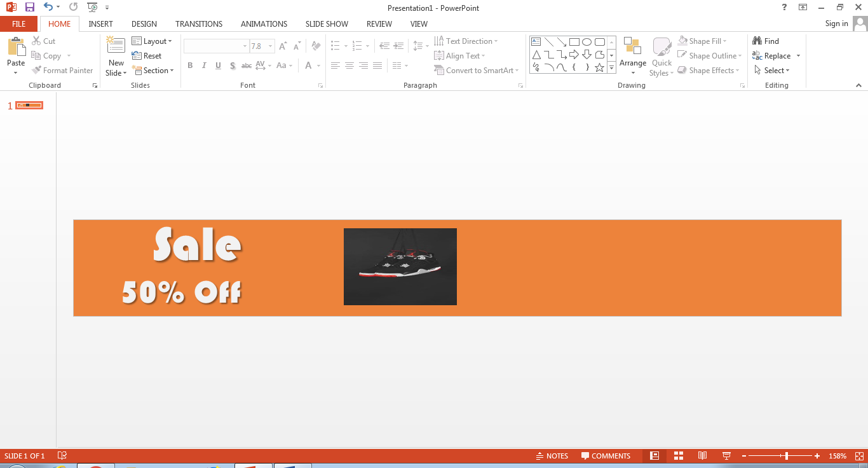Click the Underline icon
The height and width of the screenshot is (468, 868).
coord(218,65)
